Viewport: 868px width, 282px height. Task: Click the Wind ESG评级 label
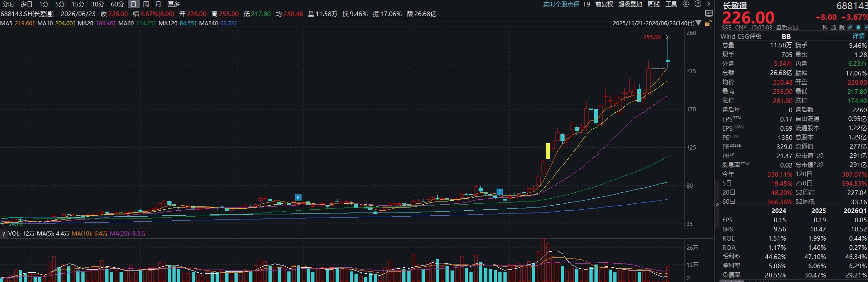(x=741, y=36)
